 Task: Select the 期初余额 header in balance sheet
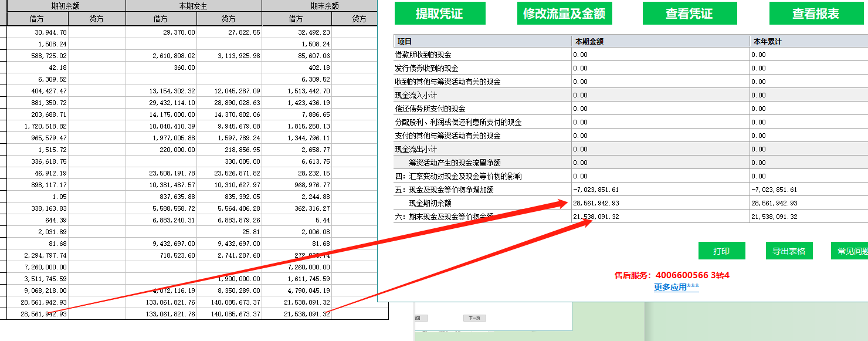coord(66,6)
